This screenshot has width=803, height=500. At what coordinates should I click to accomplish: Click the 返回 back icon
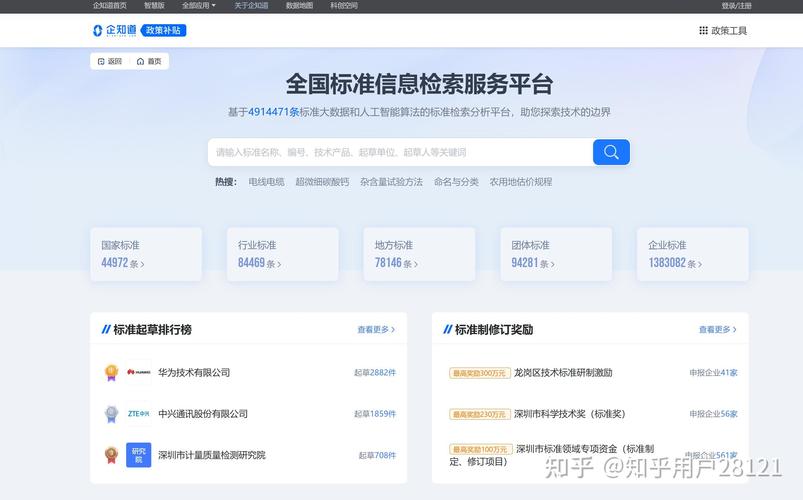(x=101, y=61)
